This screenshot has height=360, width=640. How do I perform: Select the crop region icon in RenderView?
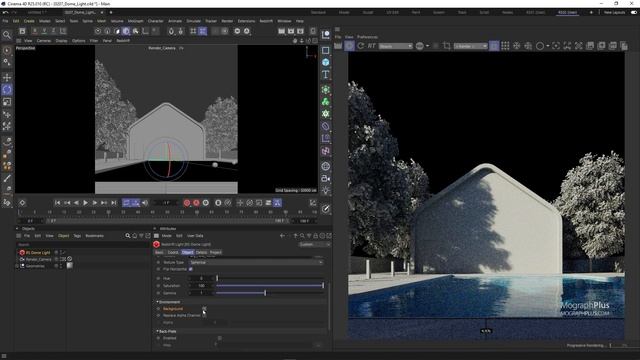coord(447,46)
